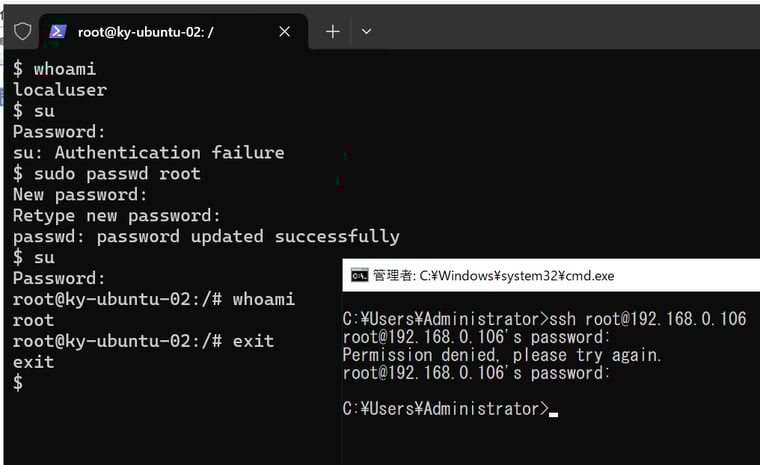The height and width of the screenshot is (465, 760).
Task: Click the 'localuser' output text
Action: [60, 90]
